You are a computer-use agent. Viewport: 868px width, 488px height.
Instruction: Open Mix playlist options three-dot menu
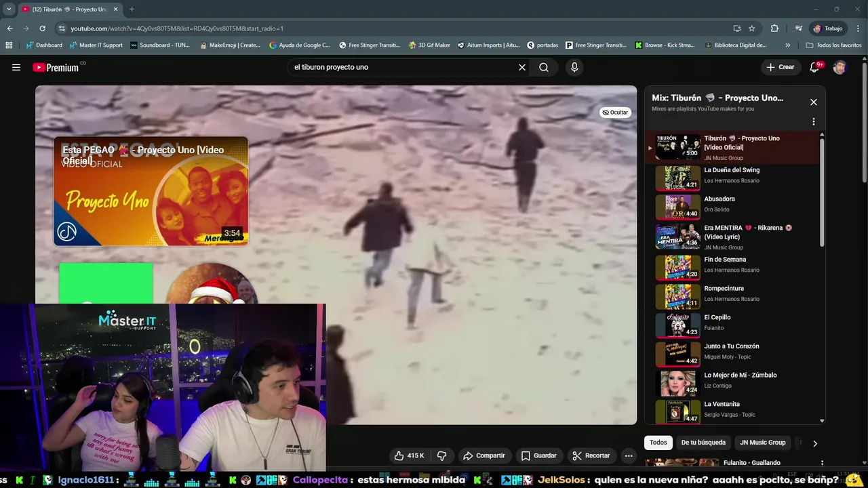coord(814,122)
